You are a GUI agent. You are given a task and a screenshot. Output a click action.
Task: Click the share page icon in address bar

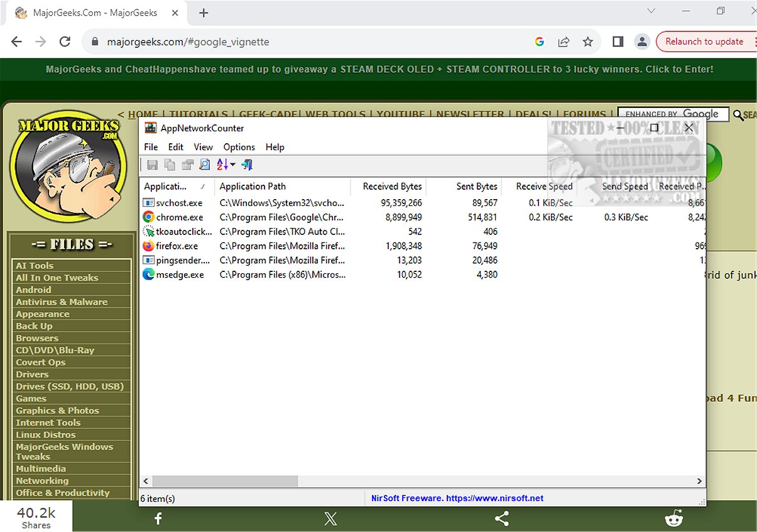point(564,41)
